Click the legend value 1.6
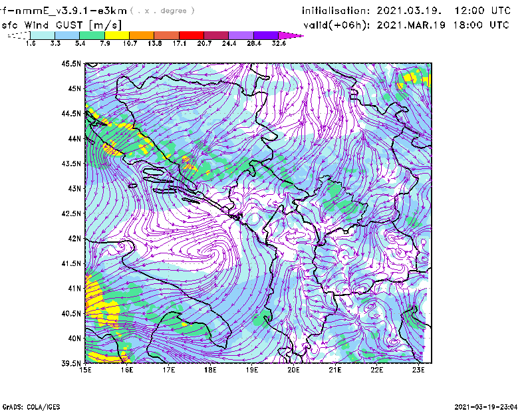Image resolution: width=532 pixels, height=411 pixels. (x=31, y=43)
